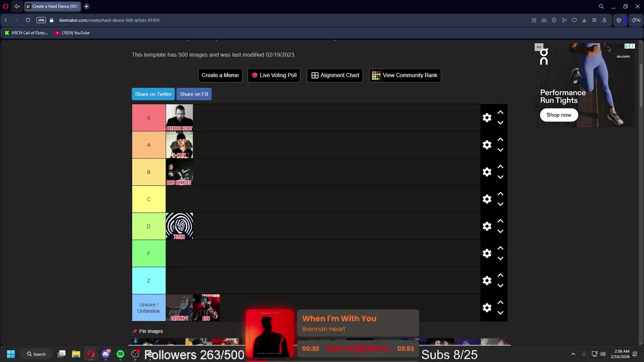Open the extensions cube icon
The height and width of the screenshot is (362, 644).
click(x=619, y=20)
